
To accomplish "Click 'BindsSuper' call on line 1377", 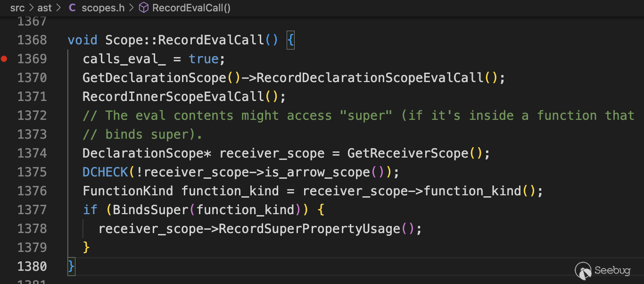I will [151, 210].
